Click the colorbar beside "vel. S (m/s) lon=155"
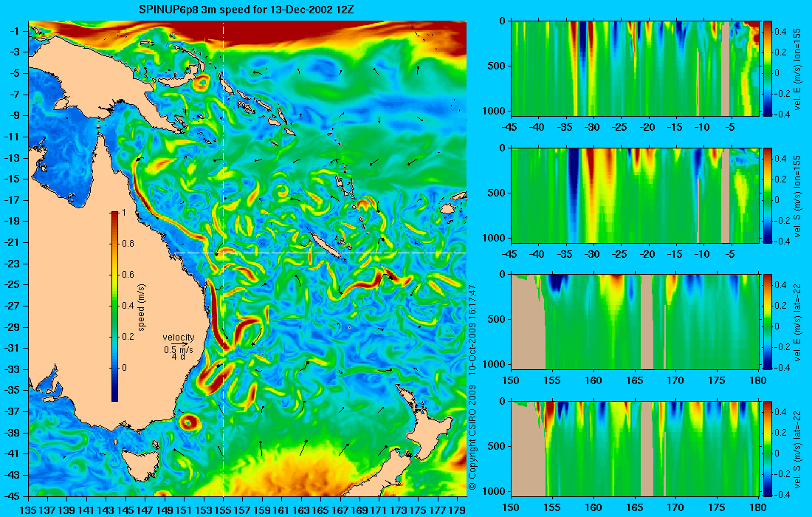Image resolution: width=812 pixels, height=517 pixels. point(768,195)
